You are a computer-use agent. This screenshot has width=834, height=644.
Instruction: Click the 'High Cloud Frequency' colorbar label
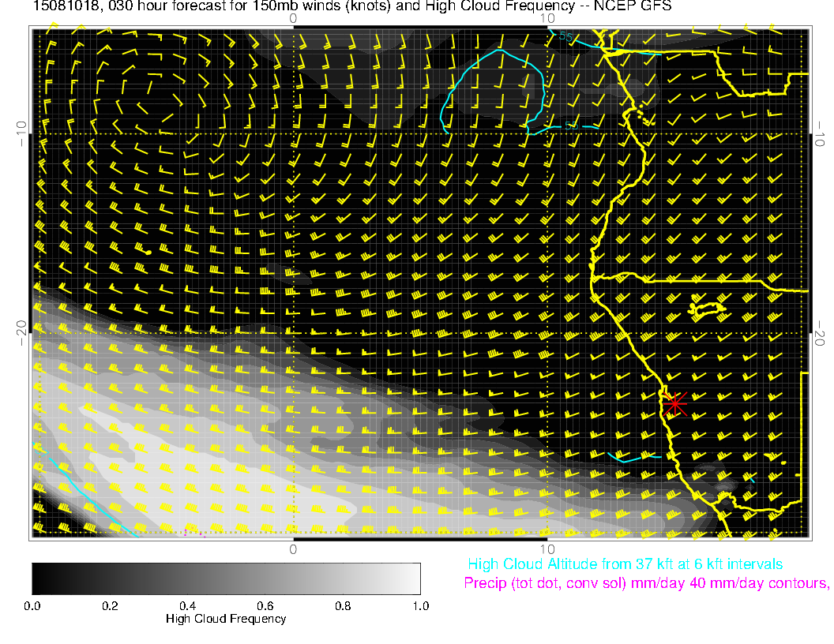tap(226, 619)
